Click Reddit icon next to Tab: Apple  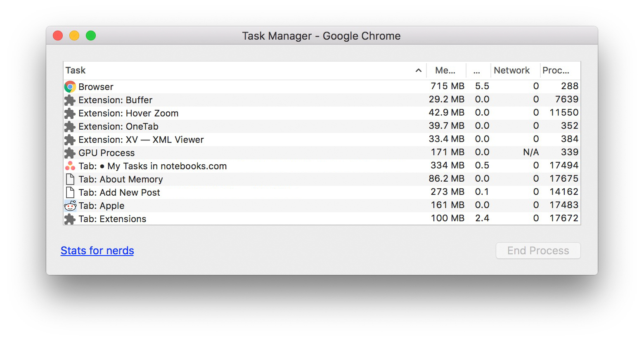[70, 206]
